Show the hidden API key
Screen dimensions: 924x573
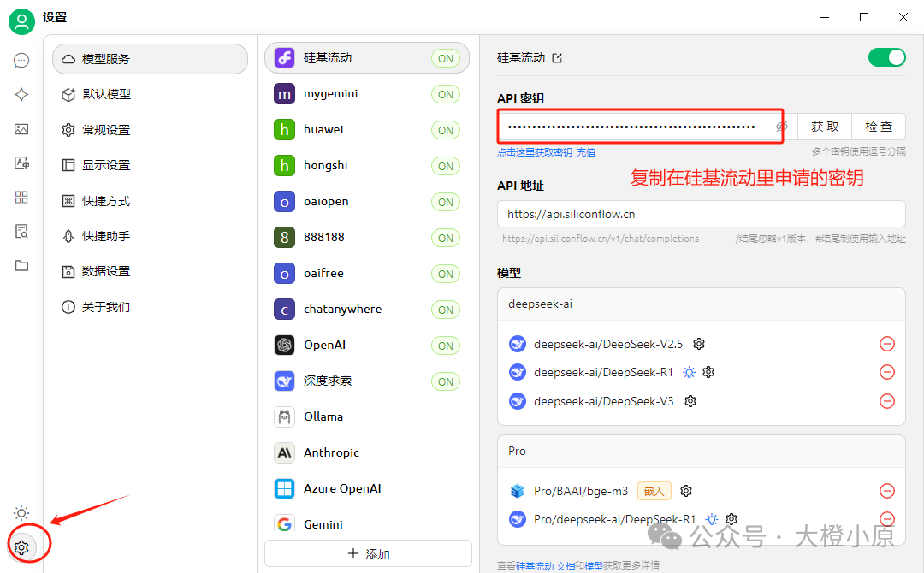click(782, 127)
